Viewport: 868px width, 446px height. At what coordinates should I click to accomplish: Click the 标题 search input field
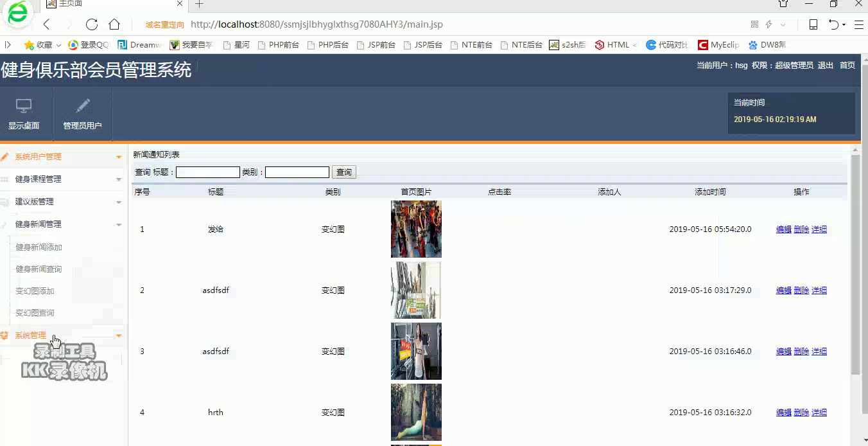tap(208, 172)
